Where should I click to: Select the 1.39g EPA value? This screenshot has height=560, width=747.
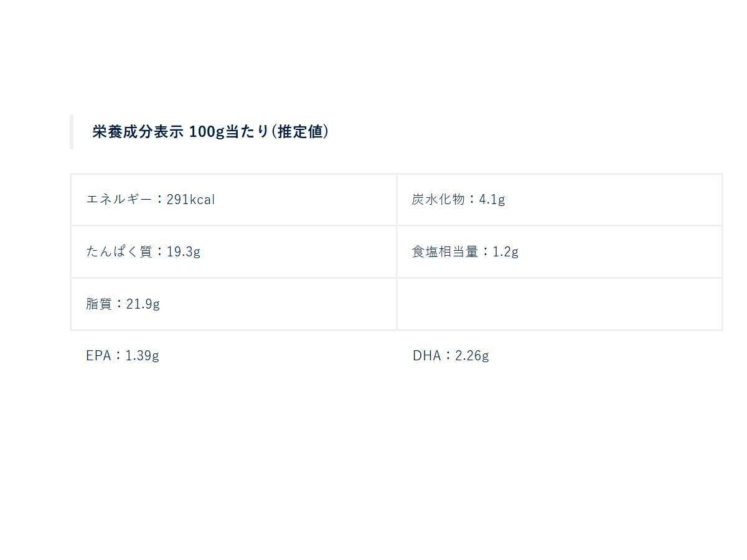(x=143, y=356)
